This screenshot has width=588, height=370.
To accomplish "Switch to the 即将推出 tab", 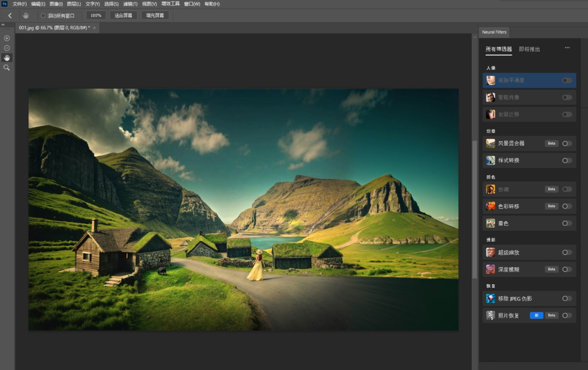I will (x=529, y=49).
